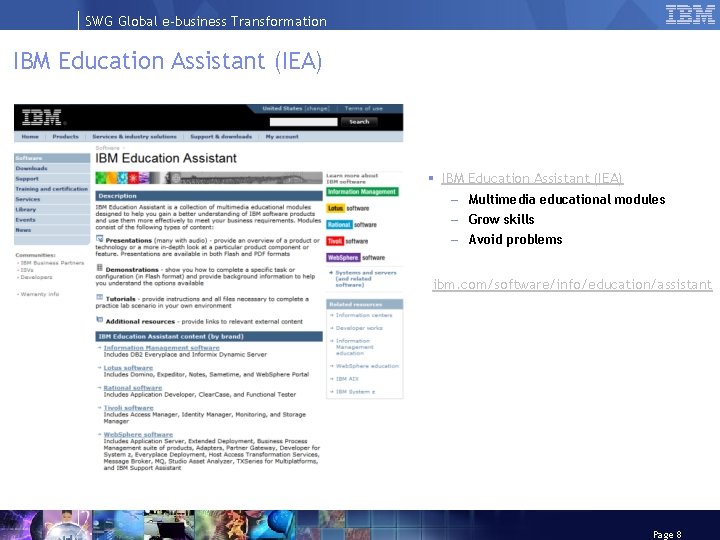Viewport: 720px width, 540px height.
Task: Open the WebSphere education resource link
Action: (367, 366)
